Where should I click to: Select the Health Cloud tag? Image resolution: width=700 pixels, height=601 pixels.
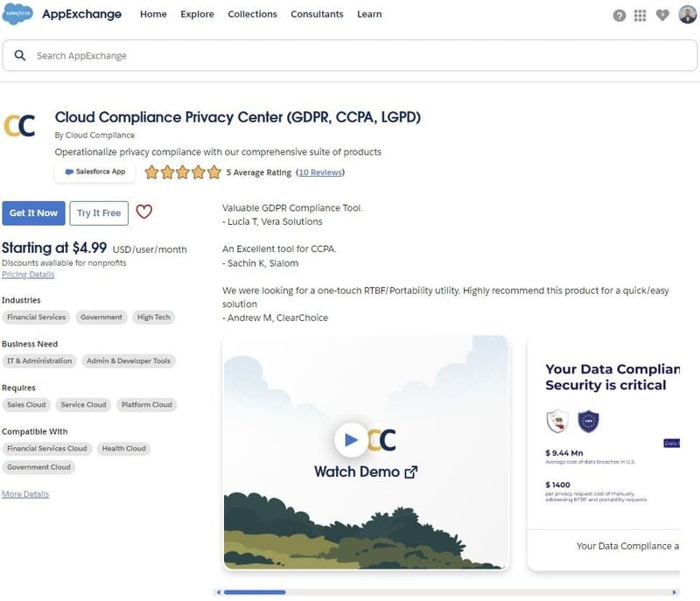click(x=123, y=449)
